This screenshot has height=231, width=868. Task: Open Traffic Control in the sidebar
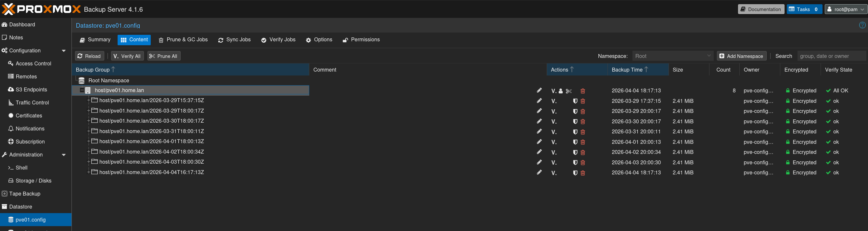(36, 103)
